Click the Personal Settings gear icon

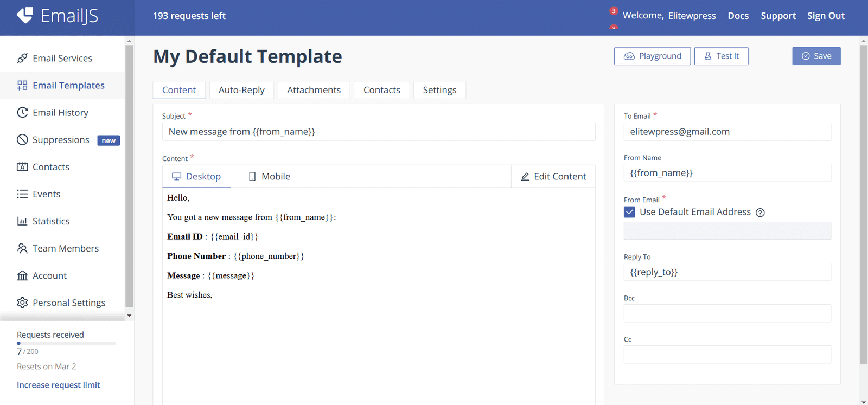click(x=22, y=303)
